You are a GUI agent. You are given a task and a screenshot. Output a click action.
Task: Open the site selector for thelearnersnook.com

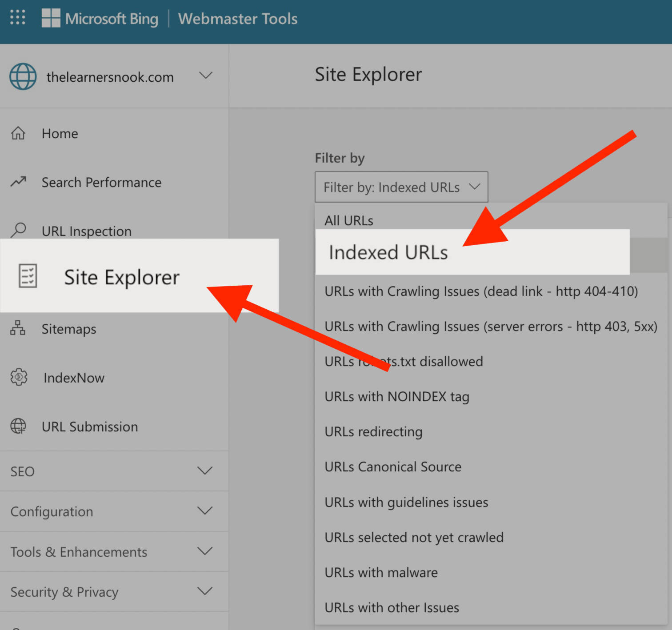click(x=206, y=76)
